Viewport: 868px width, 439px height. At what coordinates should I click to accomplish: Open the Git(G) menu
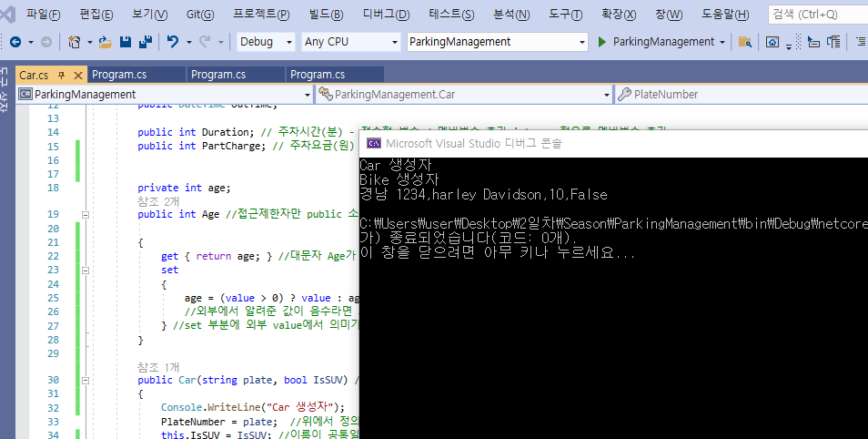pyautogui.click(x=200, y=15)
